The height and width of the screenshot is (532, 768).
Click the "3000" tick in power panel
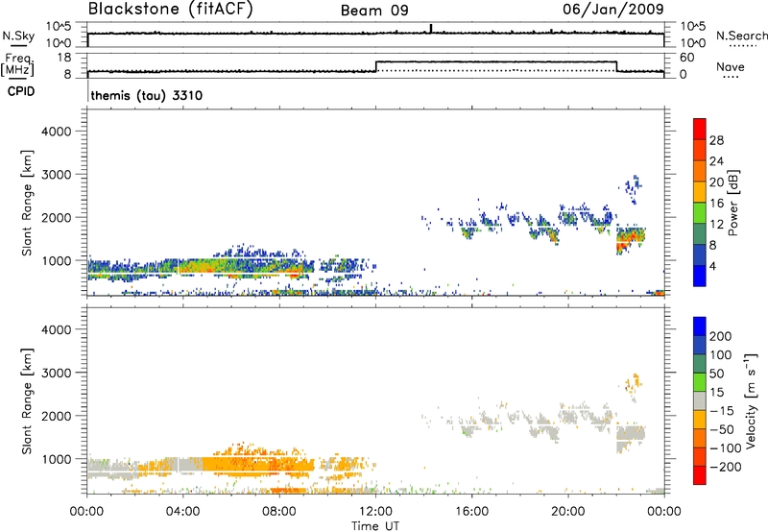[x=56, y=175]
